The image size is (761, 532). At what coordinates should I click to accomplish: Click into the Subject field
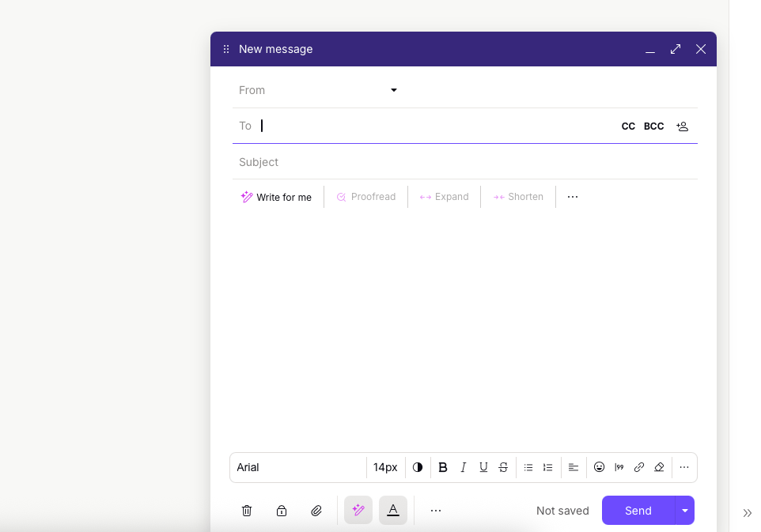pos(459,162)
